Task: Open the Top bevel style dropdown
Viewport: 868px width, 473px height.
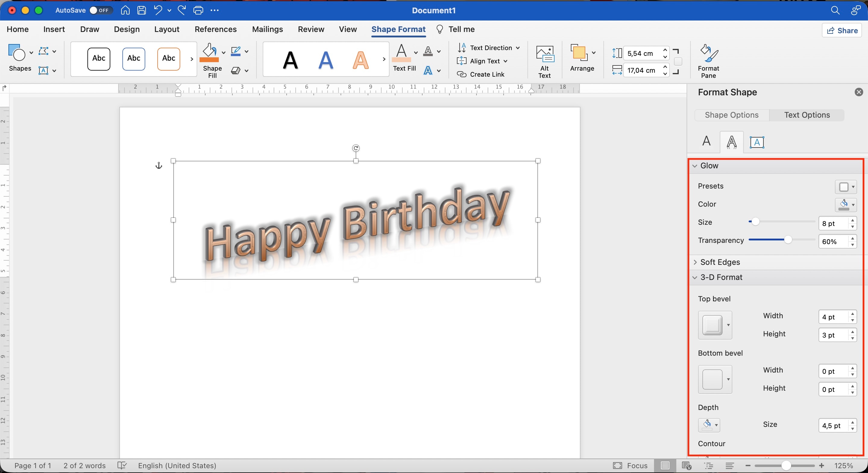Action: pyautogui.click(x=715, y=325)
